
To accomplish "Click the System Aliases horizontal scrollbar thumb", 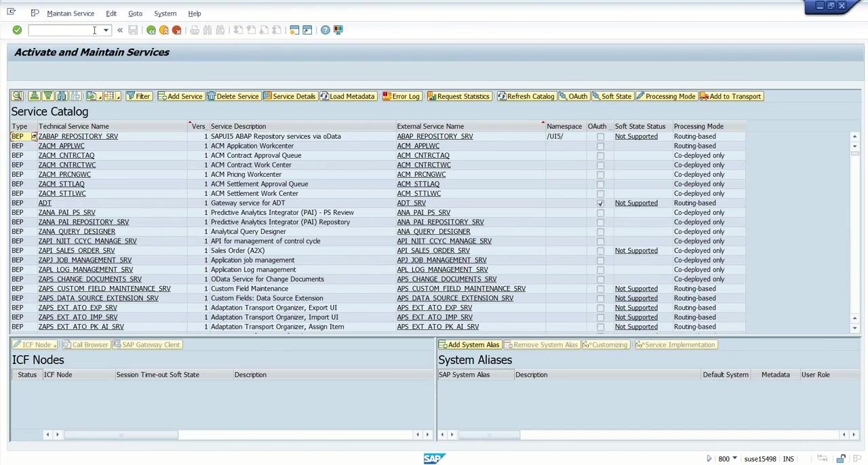I will point(489,434).
